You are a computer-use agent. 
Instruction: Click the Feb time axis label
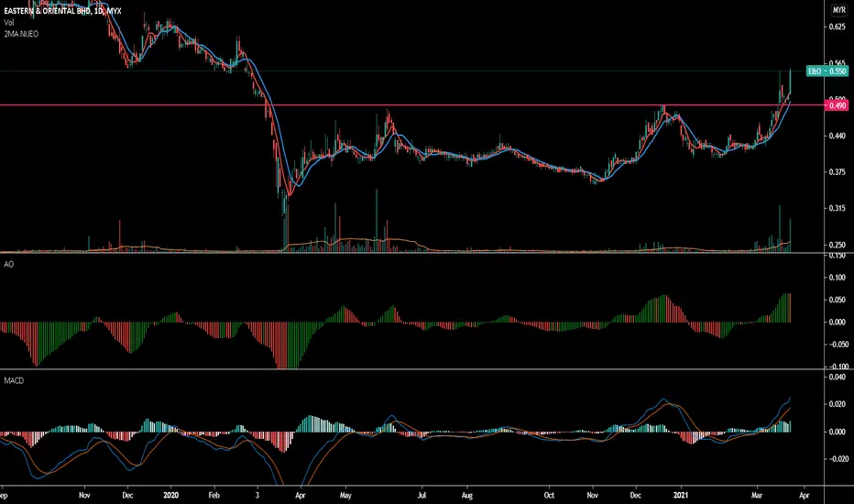point(214,495)
